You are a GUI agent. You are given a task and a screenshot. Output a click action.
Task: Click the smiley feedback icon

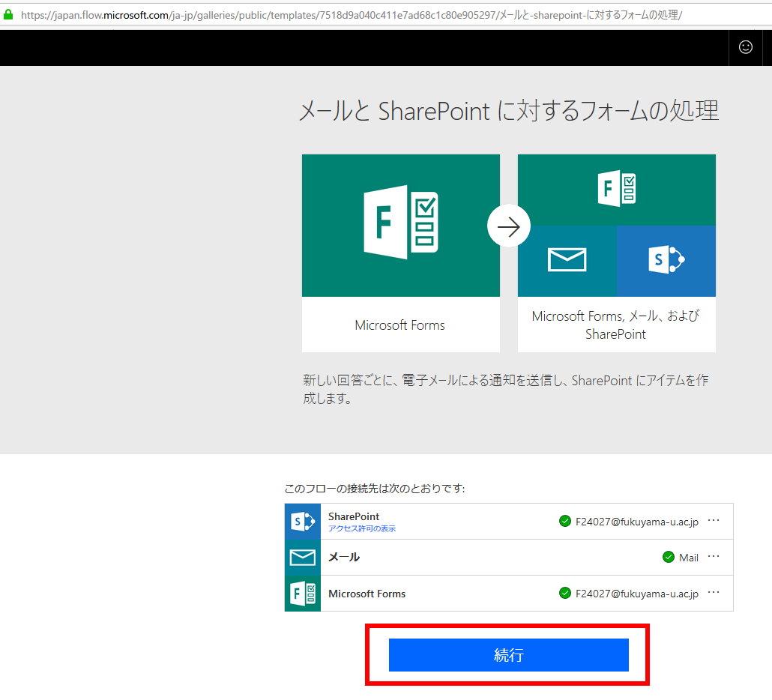(746, 47)
